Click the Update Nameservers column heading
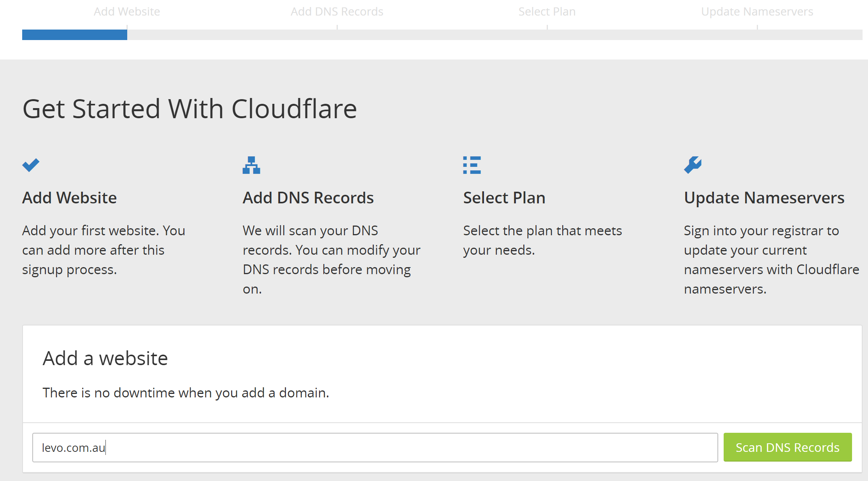This screenshot has width=868, height=481. coord(764,198)
